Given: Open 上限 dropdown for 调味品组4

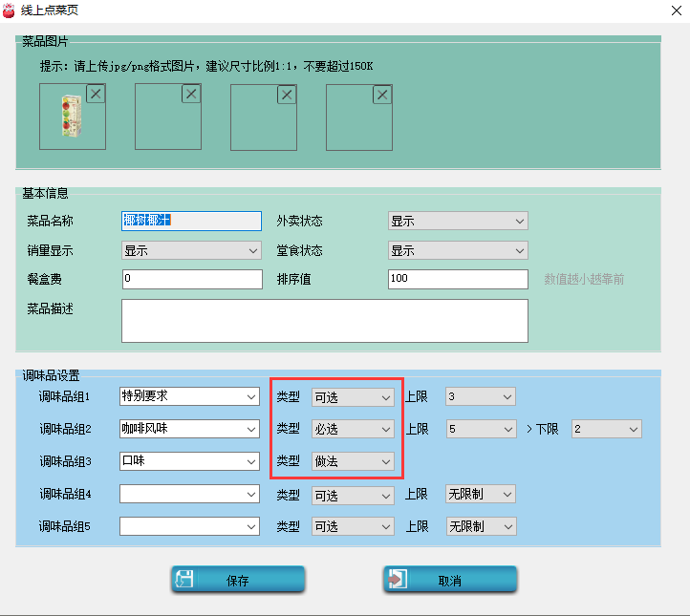Looking at the screenshot, I should point(481,494).
